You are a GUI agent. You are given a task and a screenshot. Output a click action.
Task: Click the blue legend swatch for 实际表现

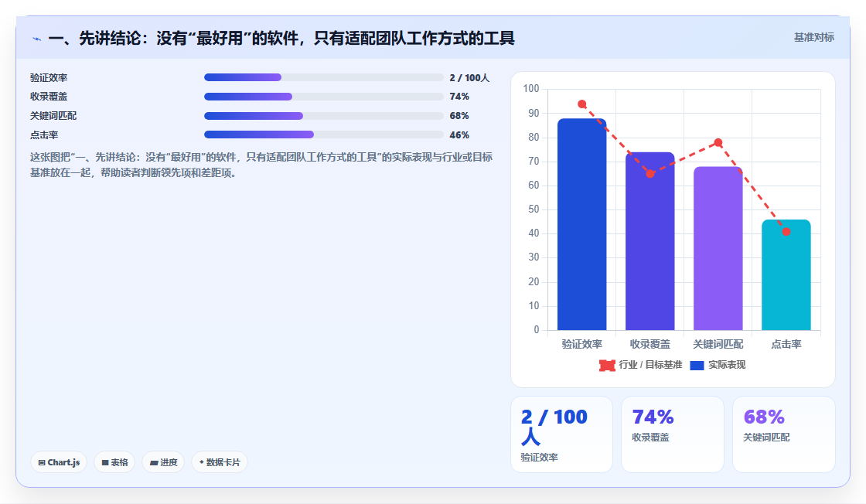tap(697, 366)
